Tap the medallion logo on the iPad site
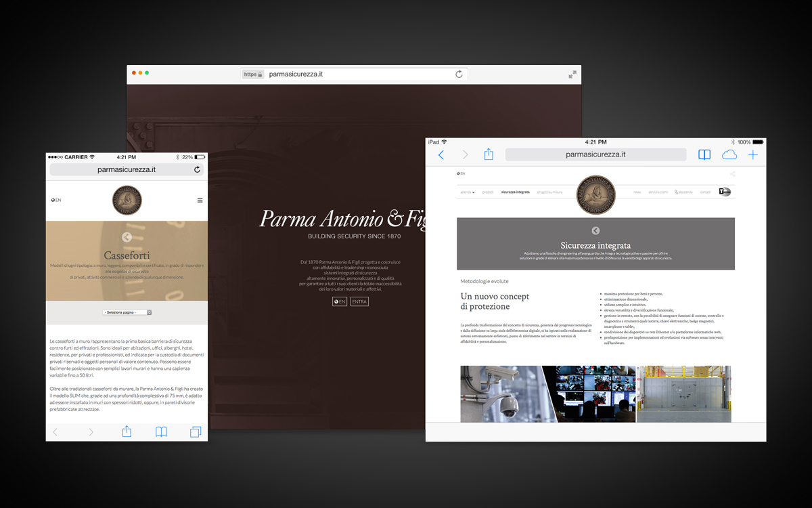The image size is (812, 508). tap(596, 195)
